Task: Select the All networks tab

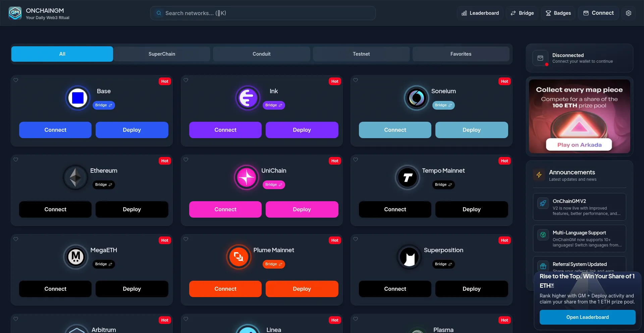Action: click(x=62, y=54)
